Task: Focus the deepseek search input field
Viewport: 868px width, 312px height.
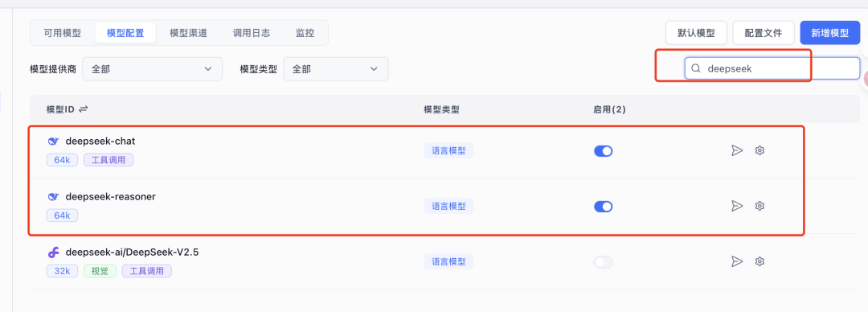Action: tap(772, 68)
